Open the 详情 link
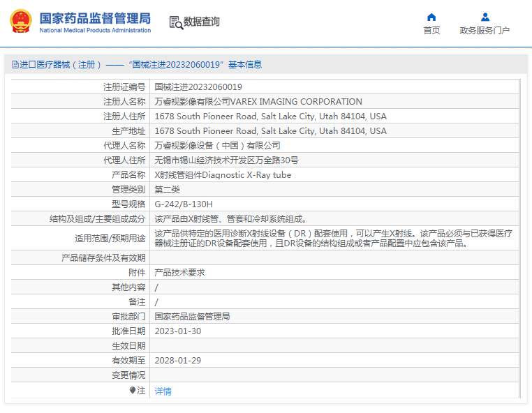 coord(163,391)
